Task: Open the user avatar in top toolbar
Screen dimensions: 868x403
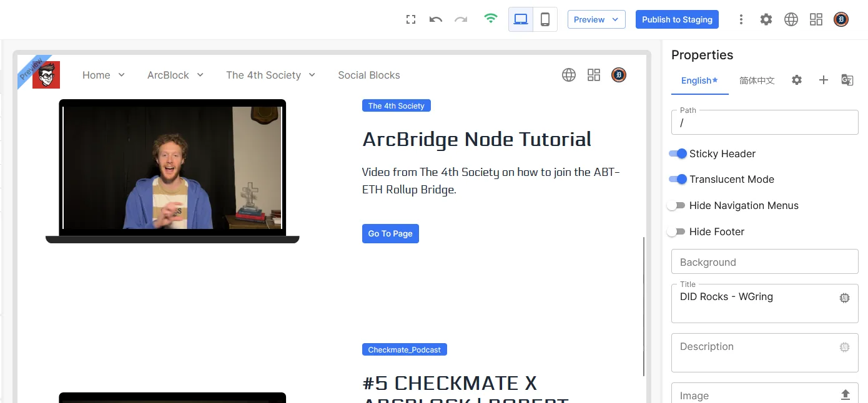Action: coord(841,19)
